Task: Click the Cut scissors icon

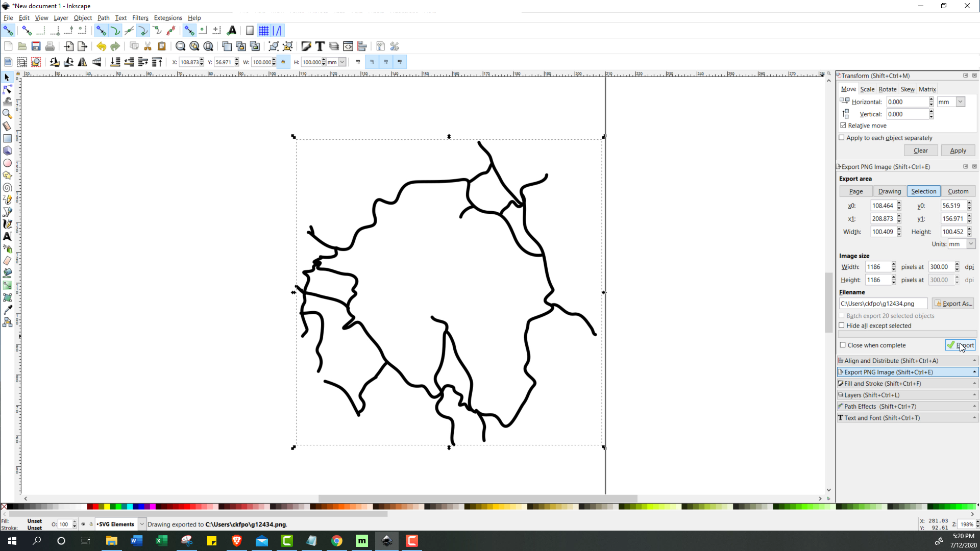Action: pos(148,46)
